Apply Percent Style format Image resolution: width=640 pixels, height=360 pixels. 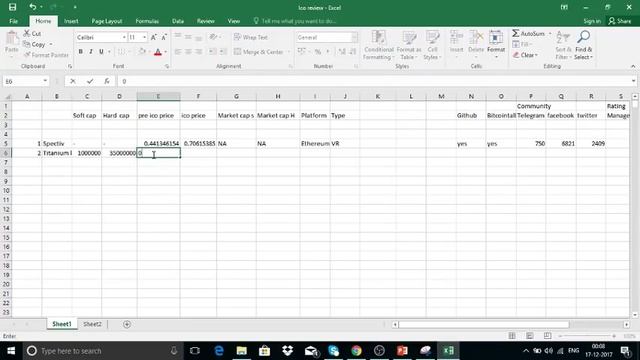pyautogui.click(x=318, y=52)
